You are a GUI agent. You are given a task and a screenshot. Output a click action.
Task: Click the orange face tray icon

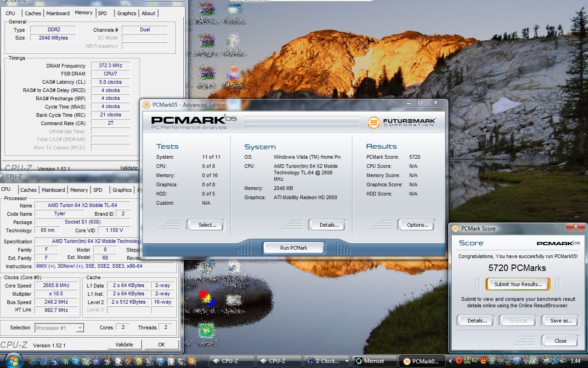484,361
